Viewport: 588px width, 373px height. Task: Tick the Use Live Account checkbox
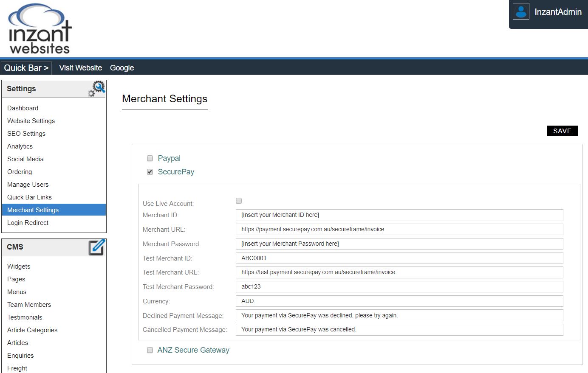pyautogui.click(x=239, y=201)
